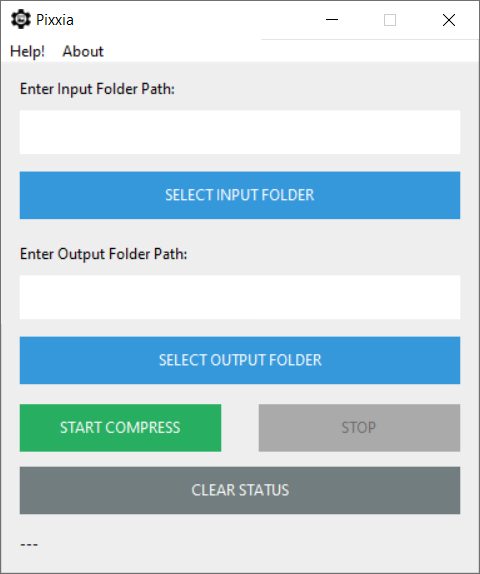Screen dimensions: 480x574
Task: Click the Enter Output Folder Path label
Action: [104, 254]
